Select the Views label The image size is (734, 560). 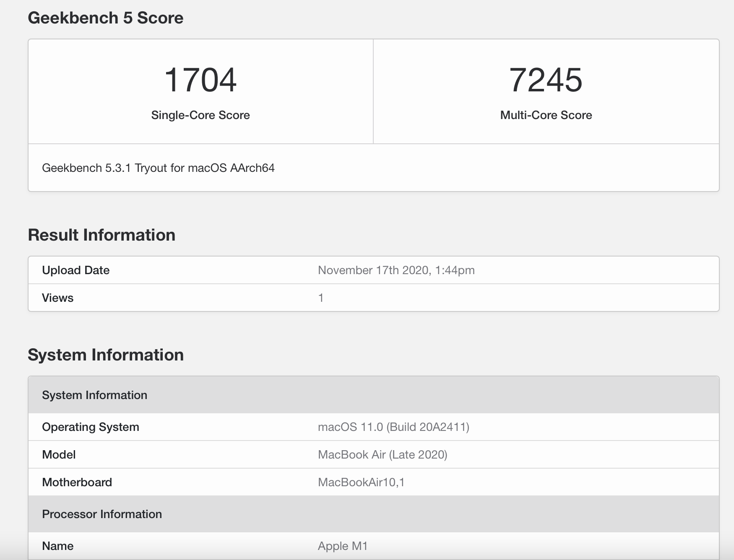(x=58, y=298)
